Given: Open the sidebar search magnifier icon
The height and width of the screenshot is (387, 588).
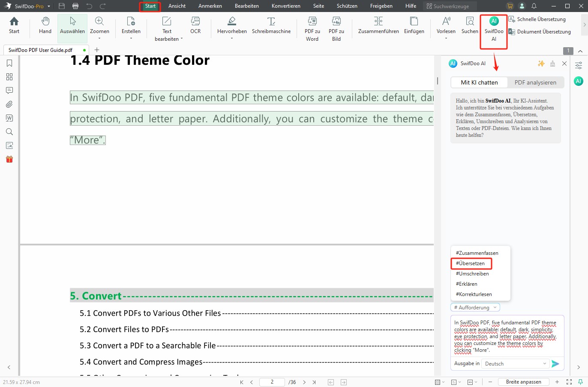Looking at the screenshot, I should click(x=9, y=132).
